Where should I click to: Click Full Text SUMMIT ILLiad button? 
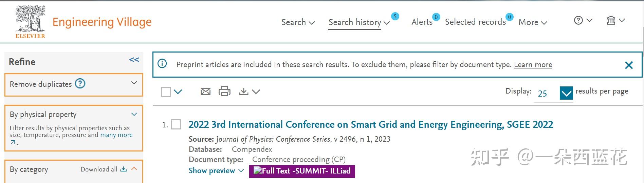[x=302, y=171]
